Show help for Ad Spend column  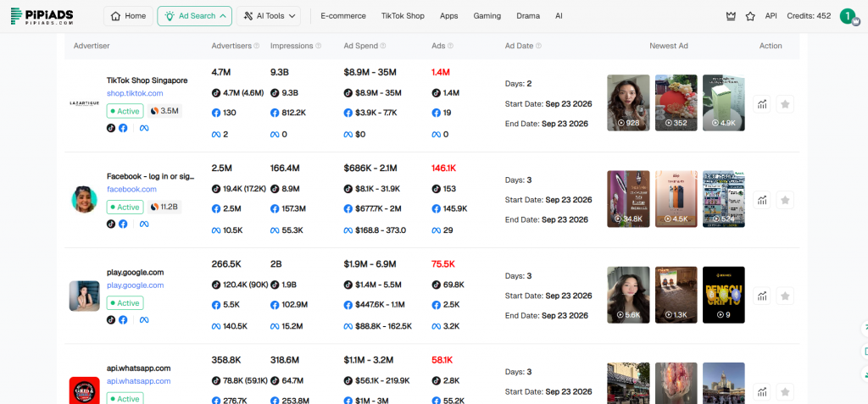coord(383,46)
